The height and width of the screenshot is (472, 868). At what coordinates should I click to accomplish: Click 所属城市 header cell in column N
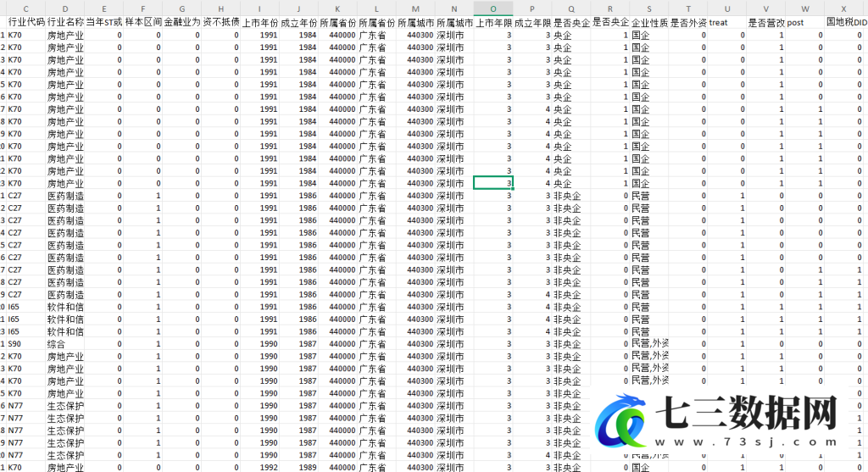[x=454, y=23]
